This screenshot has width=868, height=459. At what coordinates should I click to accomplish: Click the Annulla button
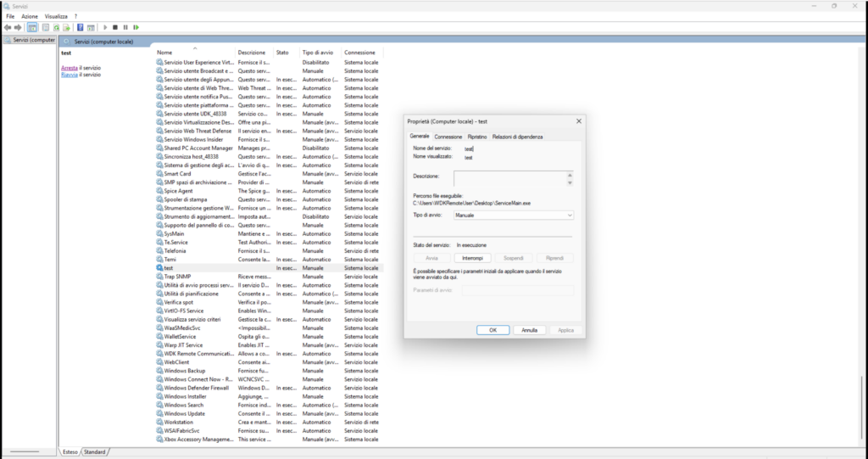[x=530, y=330]
